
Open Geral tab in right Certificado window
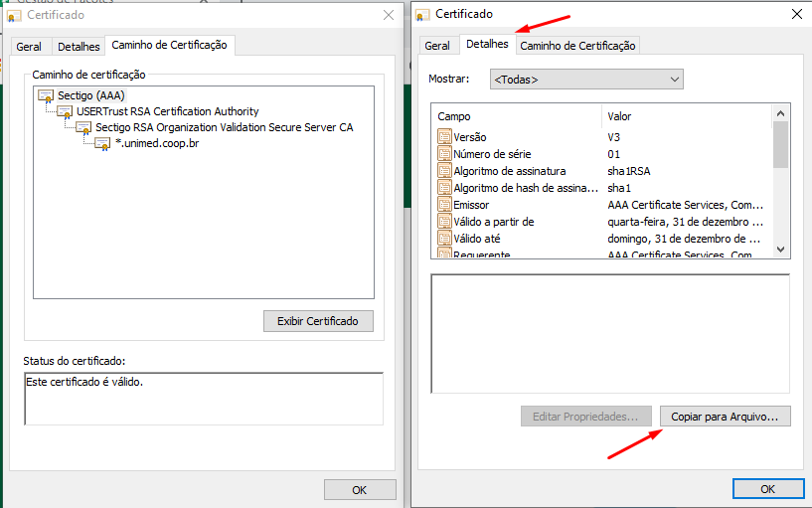coord(437,46)
